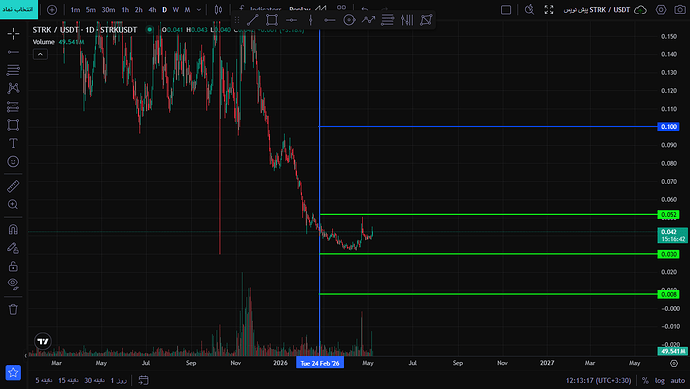690x389 pixels.
Task: Remove drawings with the trash icon
Action: (13, 309)
